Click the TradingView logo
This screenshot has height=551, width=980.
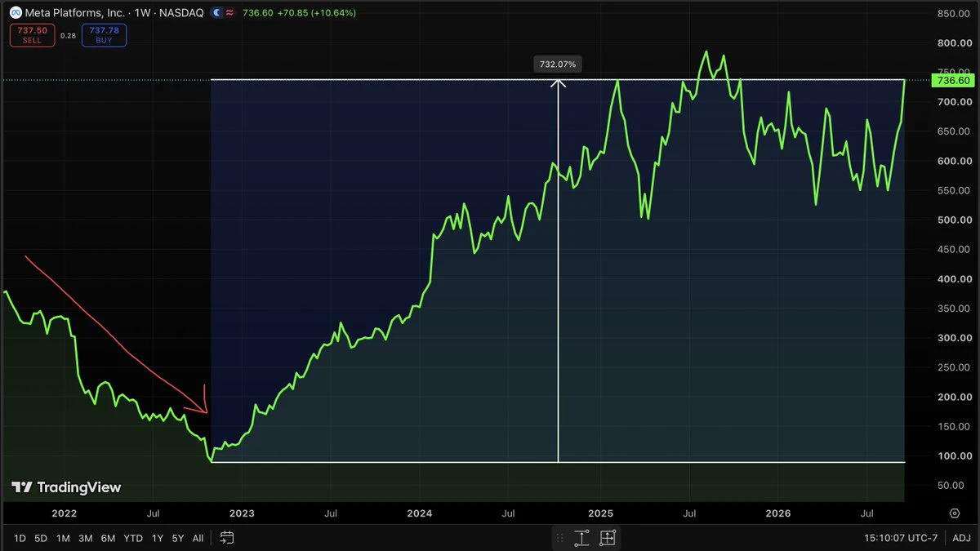coord(66,487)
